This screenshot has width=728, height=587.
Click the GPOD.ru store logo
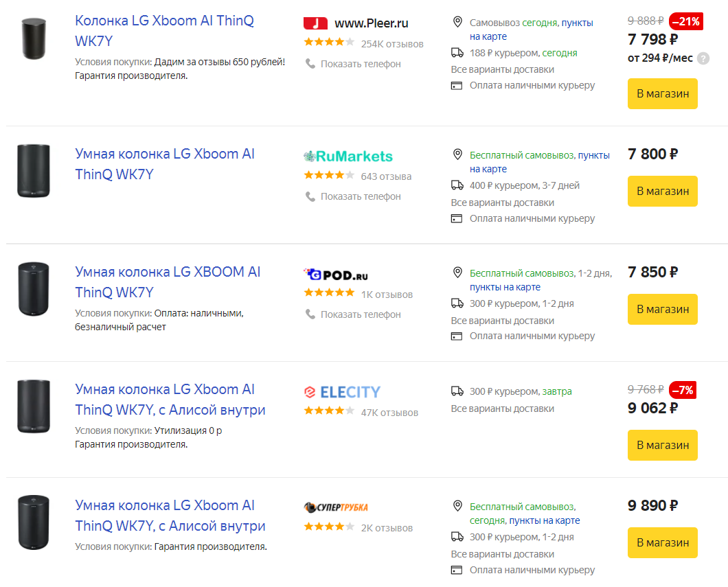pyautogui.click(x=336, y=275)
